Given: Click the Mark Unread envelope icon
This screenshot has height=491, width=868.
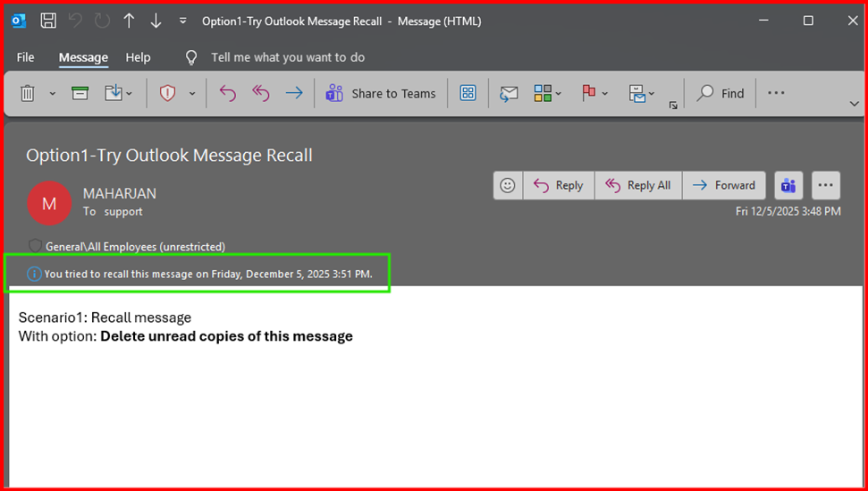Looking at the screenshot, I should pyautogui.click(x=509, y=93).
